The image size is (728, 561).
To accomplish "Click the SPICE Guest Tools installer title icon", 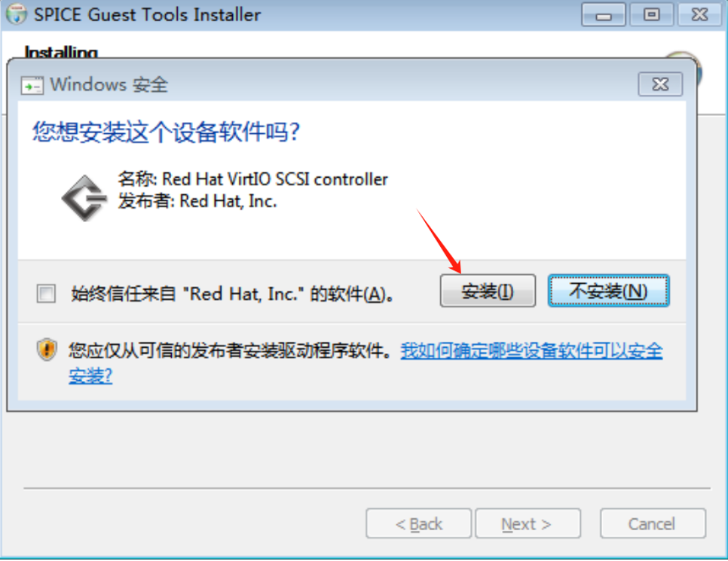I will (17, 14).
